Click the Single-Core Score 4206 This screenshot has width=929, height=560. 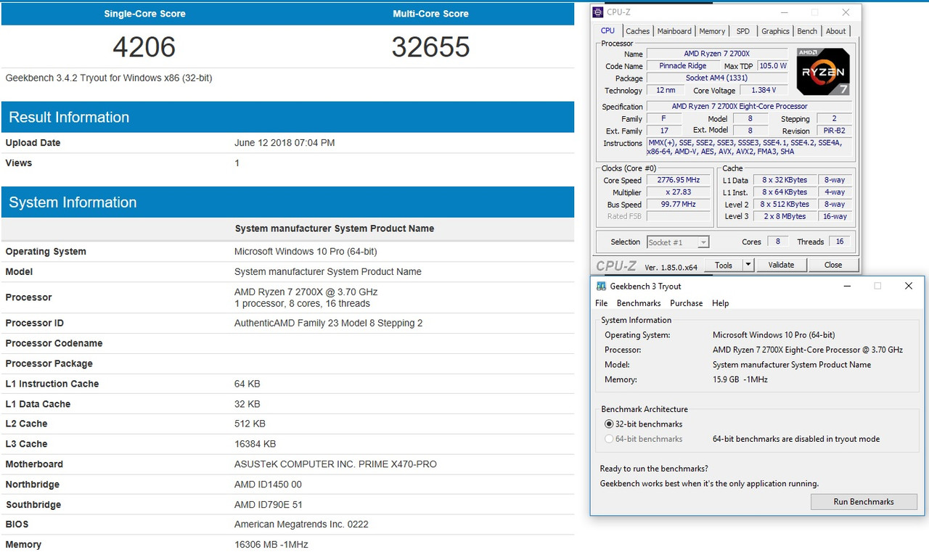144,47
